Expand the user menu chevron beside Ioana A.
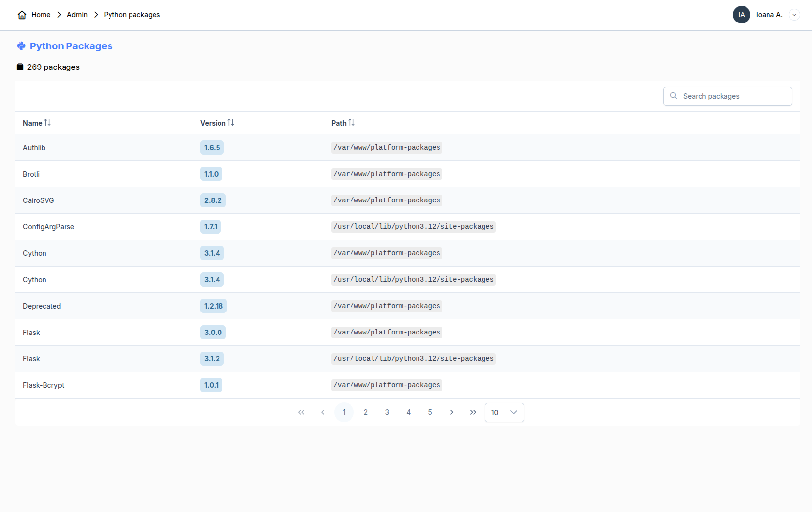The image size is (812, 512). point(794,15)
